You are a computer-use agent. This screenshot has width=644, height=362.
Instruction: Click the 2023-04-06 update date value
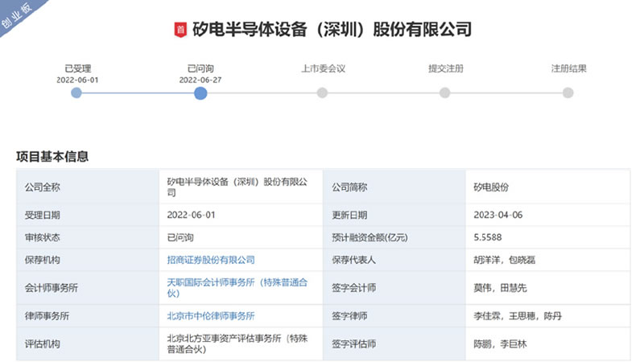click(497, 215)
